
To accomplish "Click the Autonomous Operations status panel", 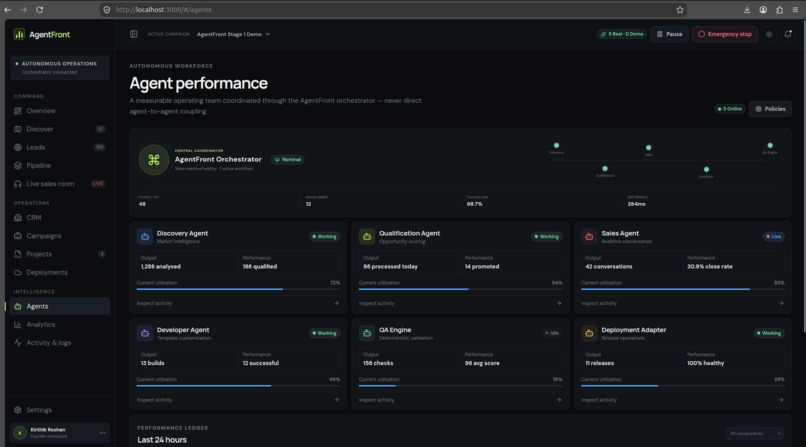I will coord(60,68).
